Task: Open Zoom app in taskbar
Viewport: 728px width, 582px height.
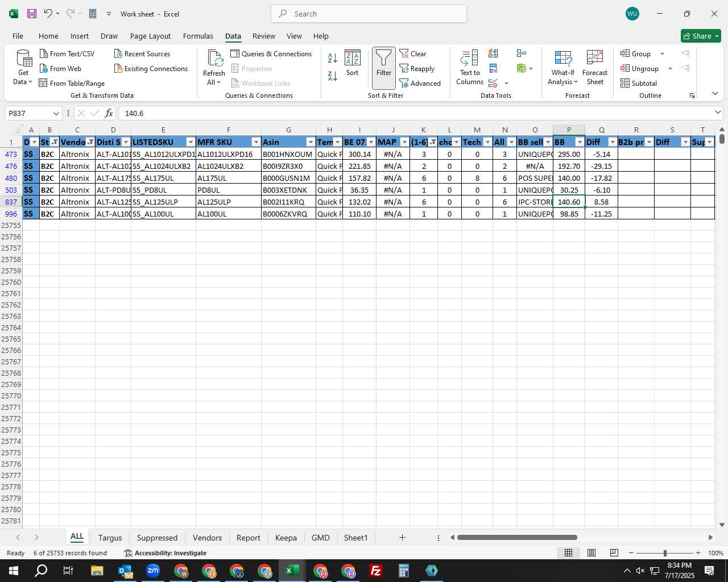Action: (153, 571)
